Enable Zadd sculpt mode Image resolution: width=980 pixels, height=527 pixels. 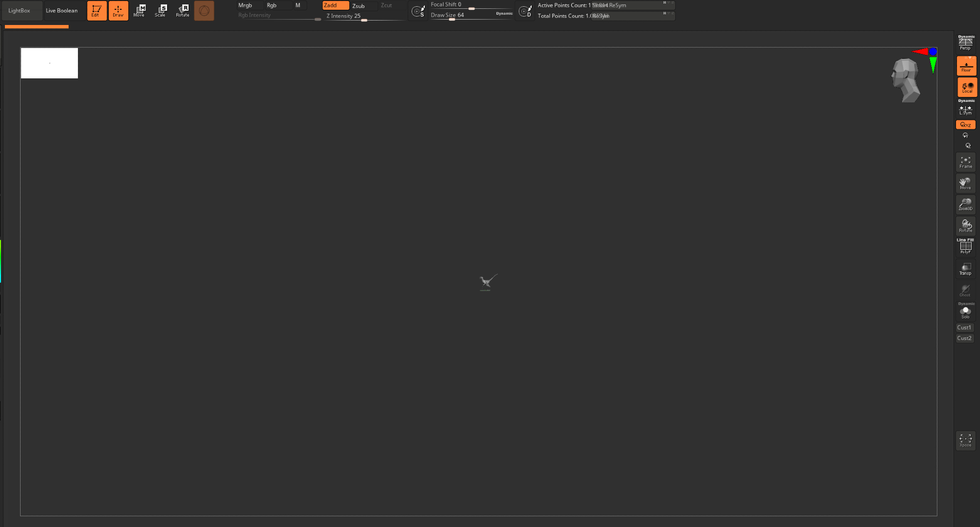[x=336, y=5]
